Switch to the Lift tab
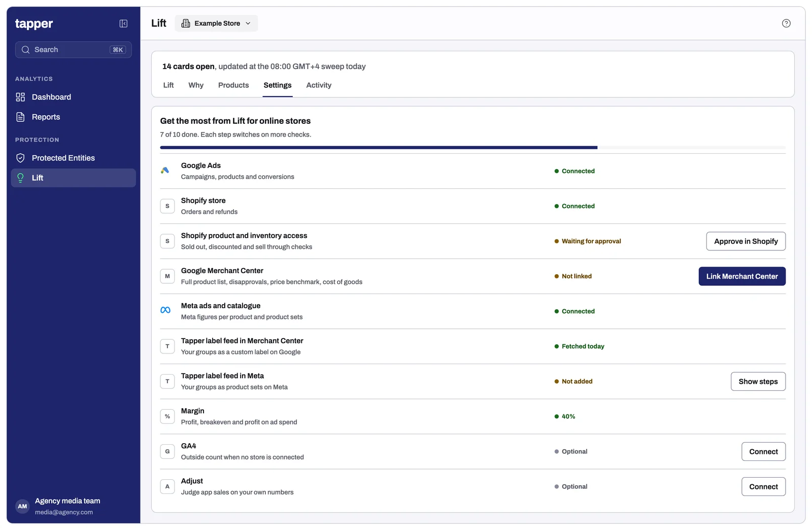The height and width of the screenshot is (530, 812). coord(168,85)
